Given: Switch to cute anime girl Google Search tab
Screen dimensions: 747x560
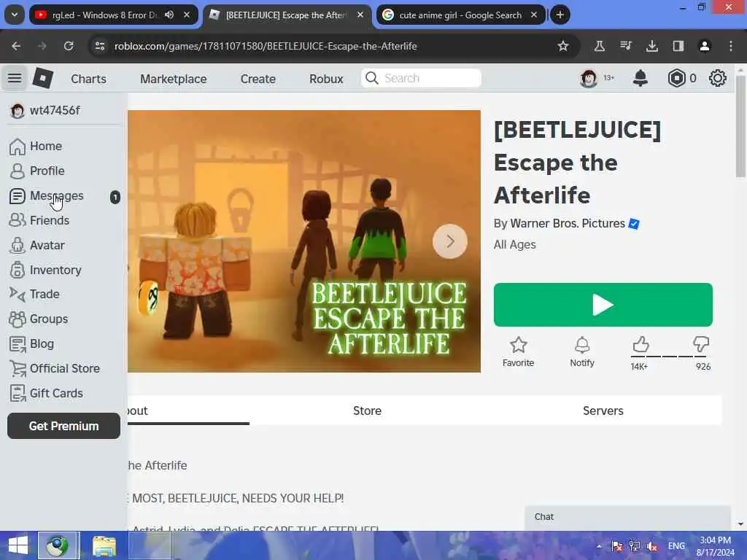Looking at the screenshot, I should (460, 15).
